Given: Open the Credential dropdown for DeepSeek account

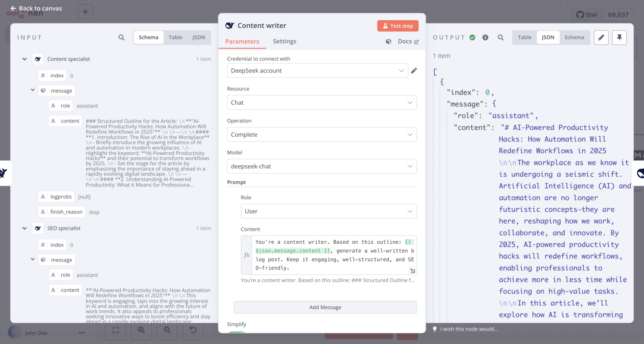Looking at the screenshot, I should pos(317,70).
